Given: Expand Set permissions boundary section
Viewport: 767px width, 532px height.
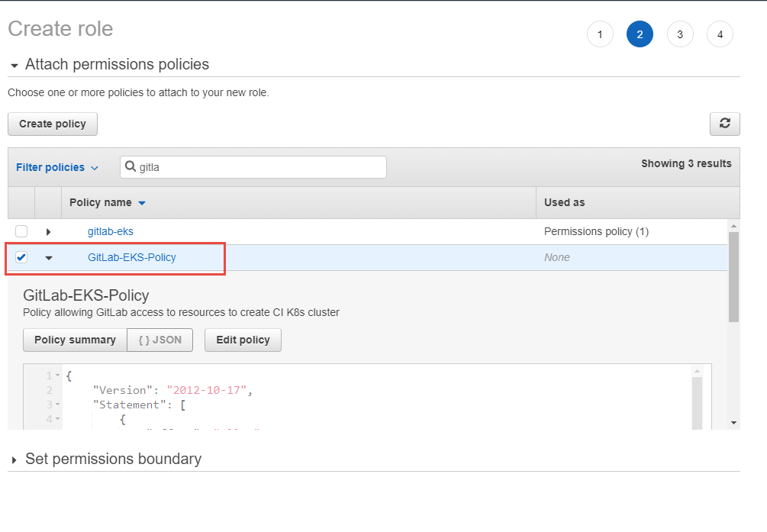Looking at the screenshot, I should (x=15, y=459).
